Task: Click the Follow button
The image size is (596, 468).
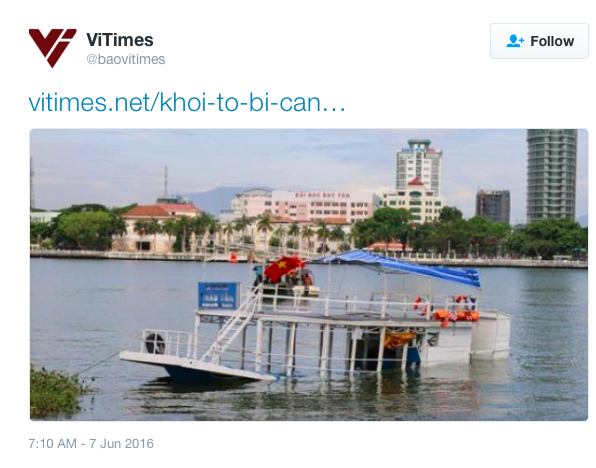Action: point(539,41)
